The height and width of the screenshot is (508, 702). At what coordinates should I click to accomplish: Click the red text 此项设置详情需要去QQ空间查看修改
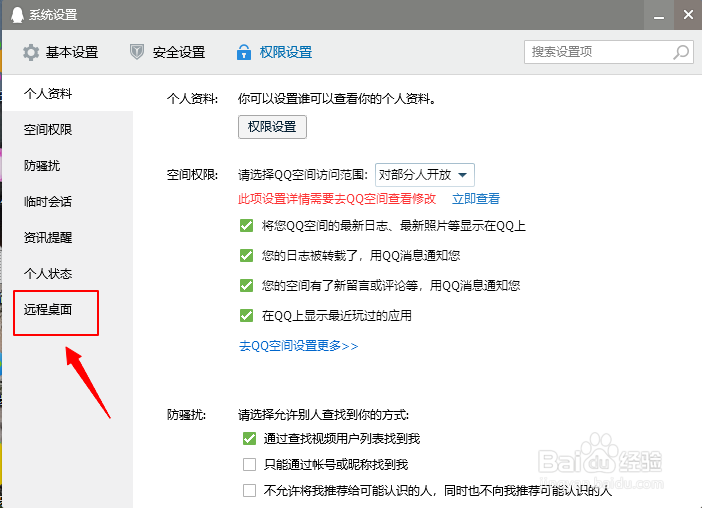(x=337, y=199)
